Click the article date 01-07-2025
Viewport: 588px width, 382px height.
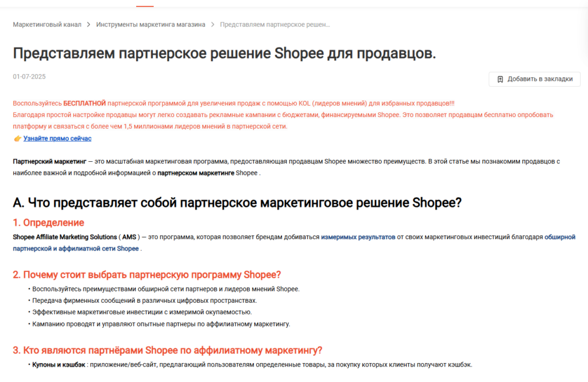click(29, 77)
